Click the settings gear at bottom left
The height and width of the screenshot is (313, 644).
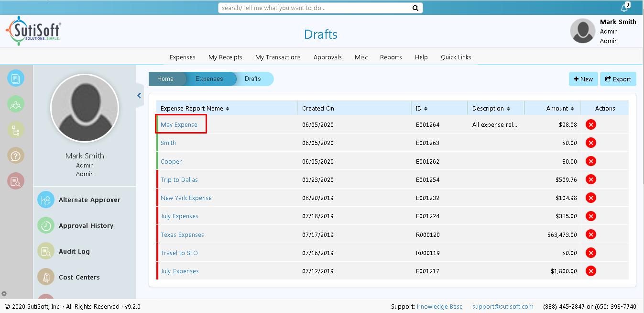click(x=4, y=293)
